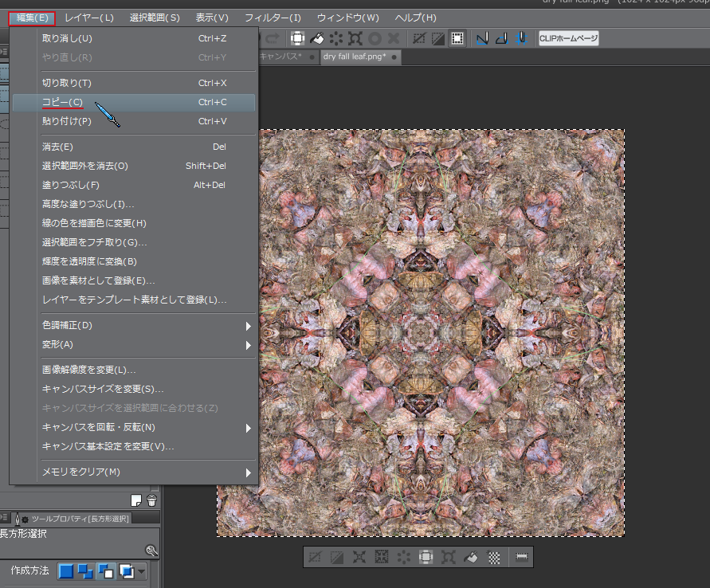Switch to the dry fall leaf.png tab
Screen dimensions: 710x588
click(x=354, y=57)
